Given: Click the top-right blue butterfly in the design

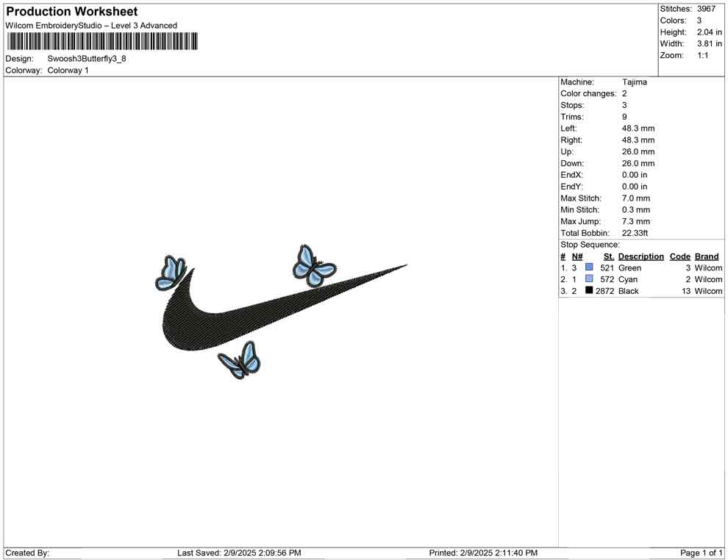Looking at the screenshot, I should pyautogui.click(x=314, y=266).
